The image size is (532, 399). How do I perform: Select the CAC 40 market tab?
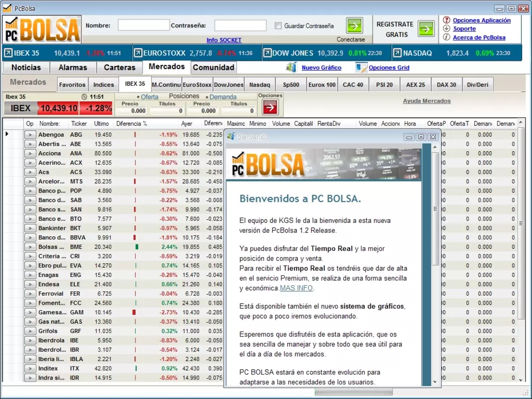pyautogui.click(x=353, y=85)
